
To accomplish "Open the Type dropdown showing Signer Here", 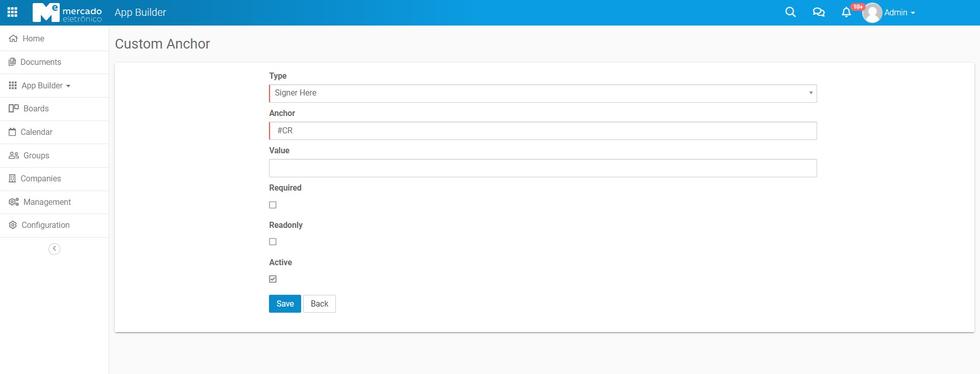I will (x=543, y=93).
